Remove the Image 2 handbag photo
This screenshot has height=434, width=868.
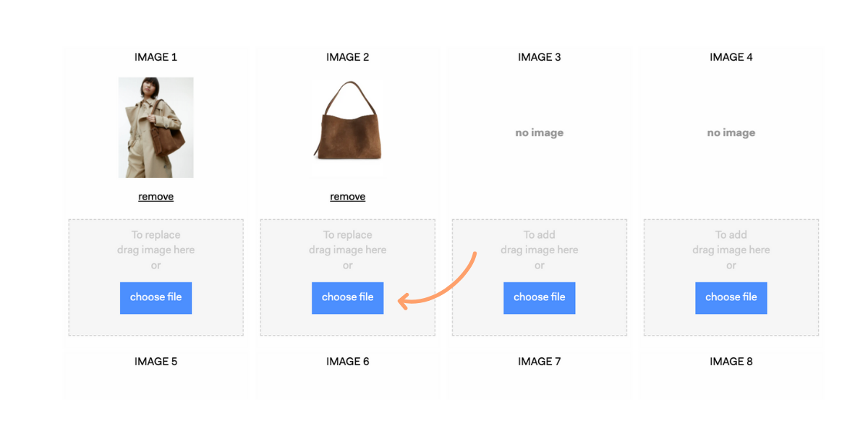click(x=347, y=197)
